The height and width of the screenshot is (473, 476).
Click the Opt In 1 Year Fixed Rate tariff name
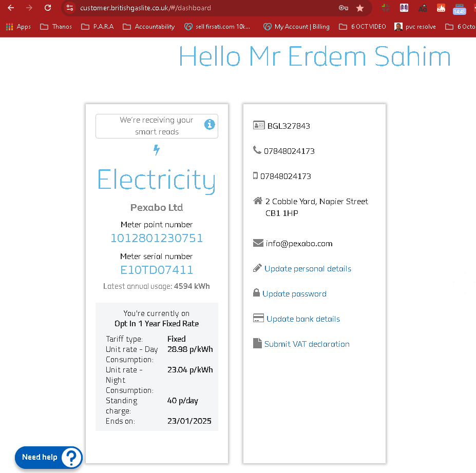pos(157,324)
